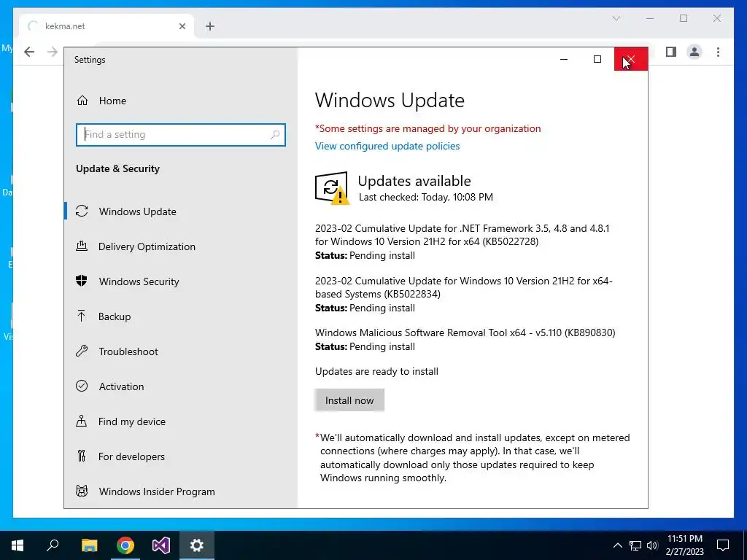Image resolution: width=747 pixels, height=560 pixels.
Task: Select the For developers tools icon
Action: coord(82,456)
